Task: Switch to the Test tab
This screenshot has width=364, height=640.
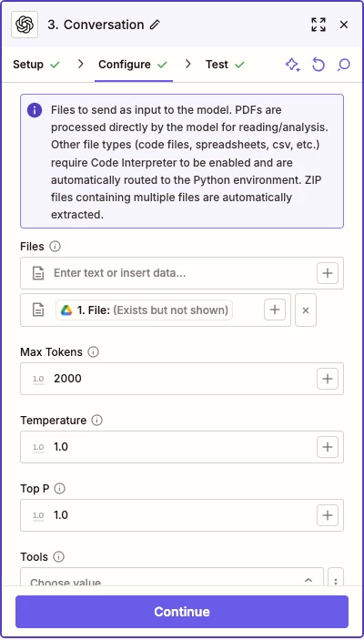Action: (225, 65)
